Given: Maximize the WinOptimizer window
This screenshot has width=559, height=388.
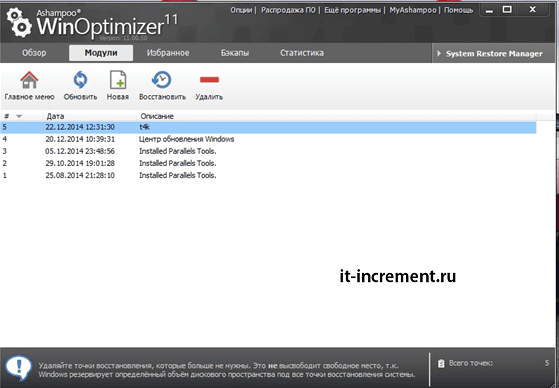Looking at the screenshot, I should tap(507, 10).
